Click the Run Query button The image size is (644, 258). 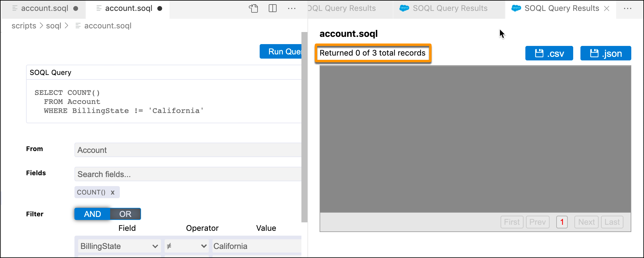281,52
